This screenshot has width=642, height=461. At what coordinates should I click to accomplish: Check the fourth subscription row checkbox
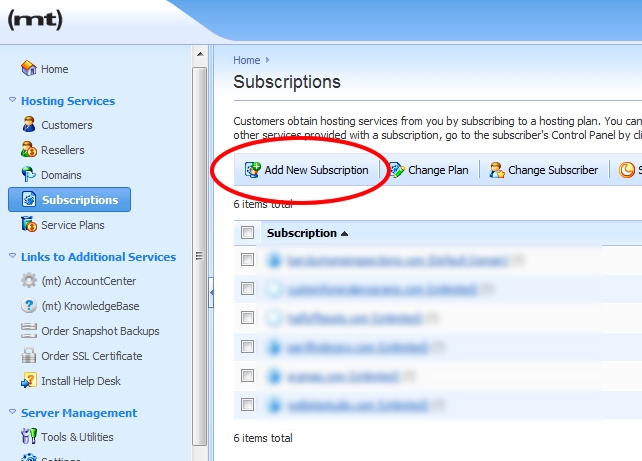(247, 346)
